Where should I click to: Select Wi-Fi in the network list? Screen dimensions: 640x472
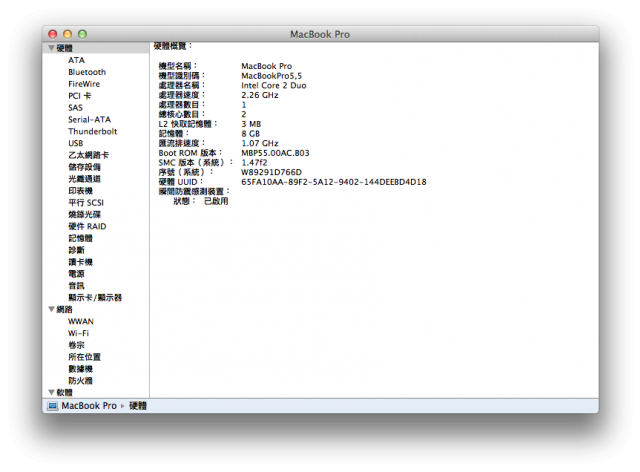(x=78, y=333)
